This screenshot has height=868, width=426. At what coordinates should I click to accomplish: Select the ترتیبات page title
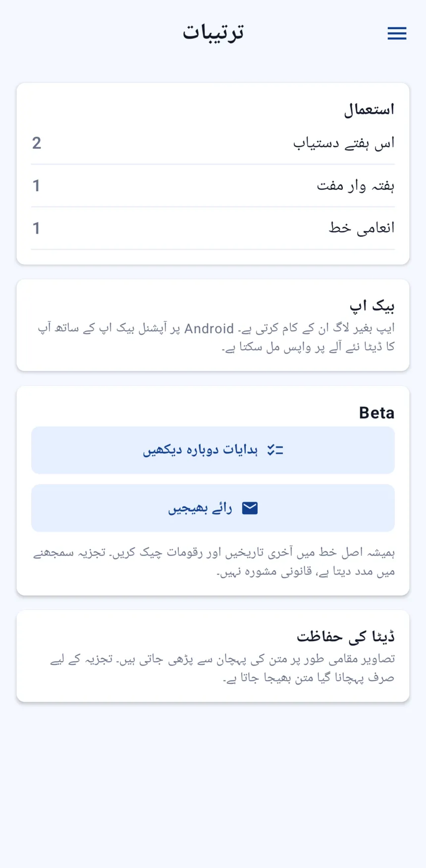(x=213, y=33)
